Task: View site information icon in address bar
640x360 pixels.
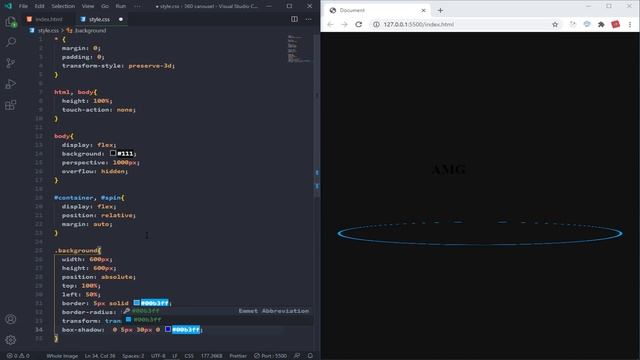Action: tap(376, 24)
